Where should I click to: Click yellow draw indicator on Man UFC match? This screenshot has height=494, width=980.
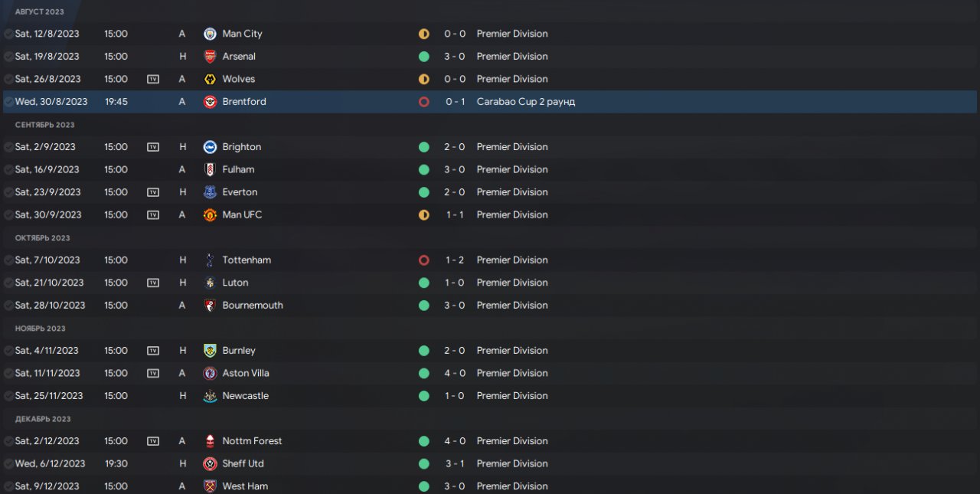click(423, 215)
